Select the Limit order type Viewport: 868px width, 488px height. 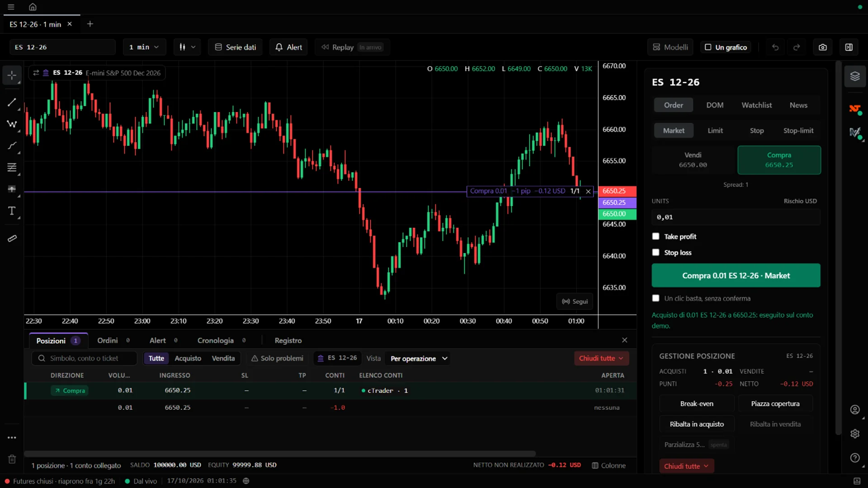click(715, 131)
